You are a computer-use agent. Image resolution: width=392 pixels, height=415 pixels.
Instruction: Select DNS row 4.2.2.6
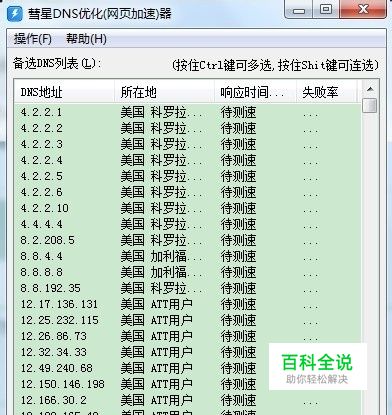[x=188, y=192]
